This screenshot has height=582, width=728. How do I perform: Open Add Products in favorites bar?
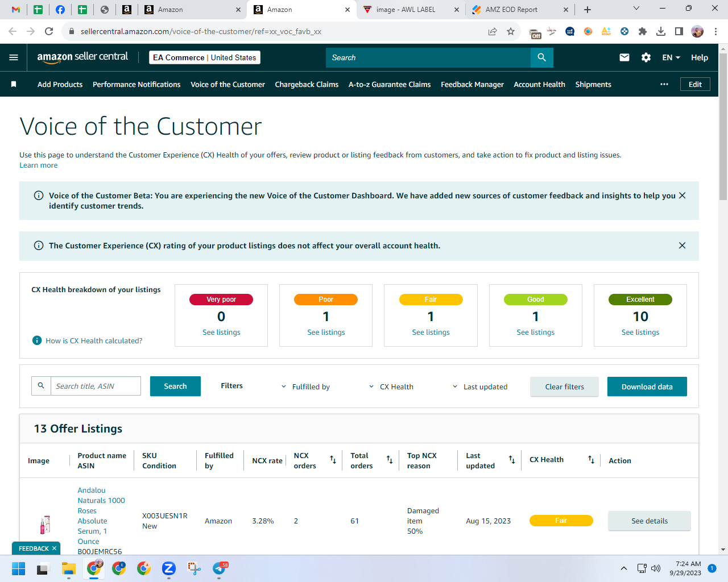click(60, 84)
